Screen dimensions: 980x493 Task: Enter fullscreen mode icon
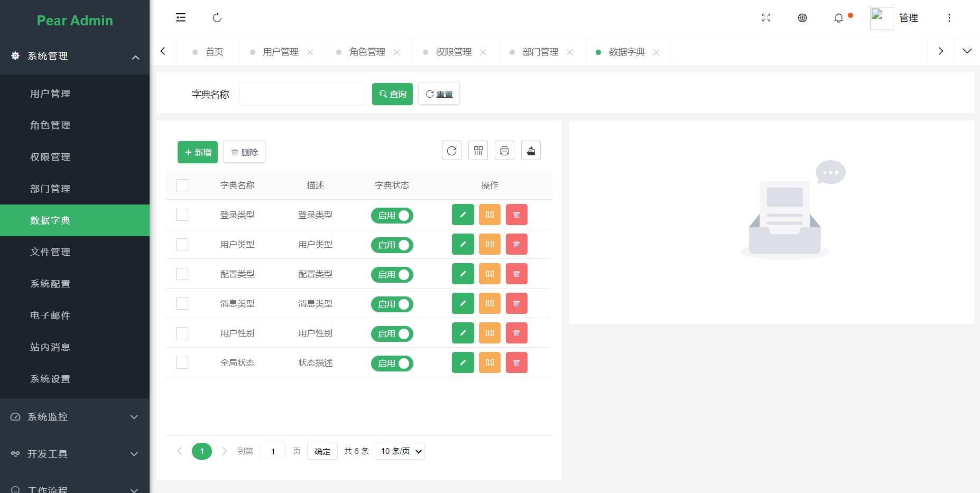[x=766, y=18]
